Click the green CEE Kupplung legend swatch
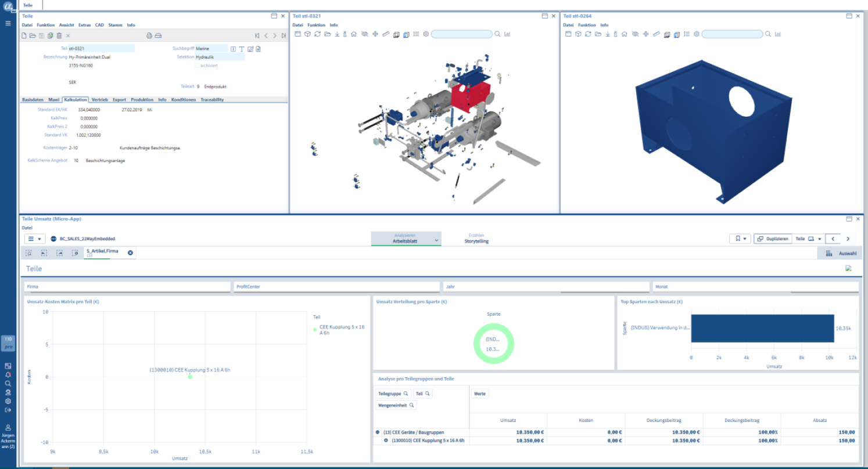This screenshot has width=868, height=469. pos(315,329)
